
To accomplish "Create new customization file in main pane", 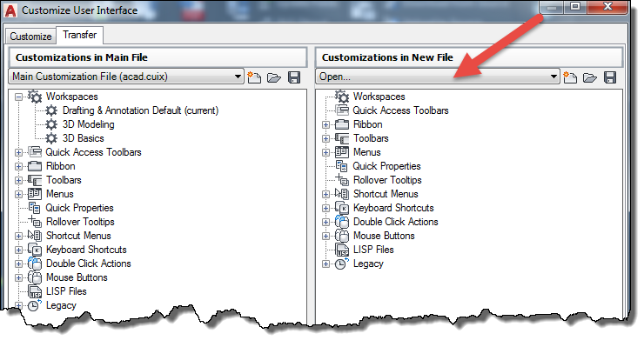I will point(254,77).
